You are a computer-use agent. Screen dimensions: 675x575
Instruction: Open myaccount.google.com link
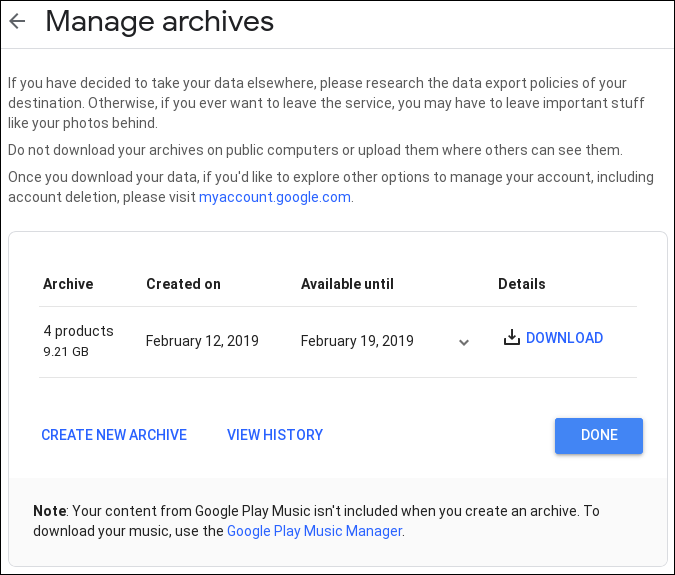[x=275, y=197]
